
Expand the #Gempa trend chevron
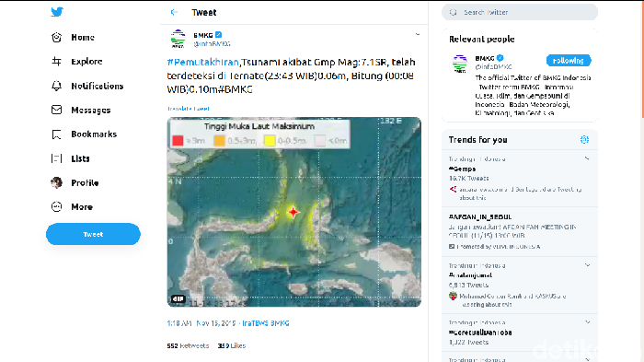(x=587, y=158)
